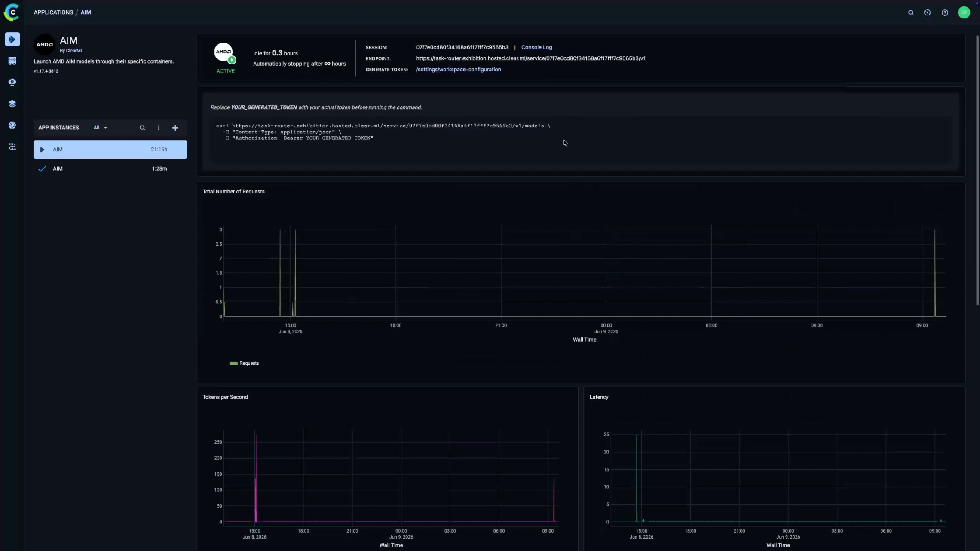This screenshot has height=551, width=980.
Task: Click the curl command line in the code block
Action: (383, 126)
